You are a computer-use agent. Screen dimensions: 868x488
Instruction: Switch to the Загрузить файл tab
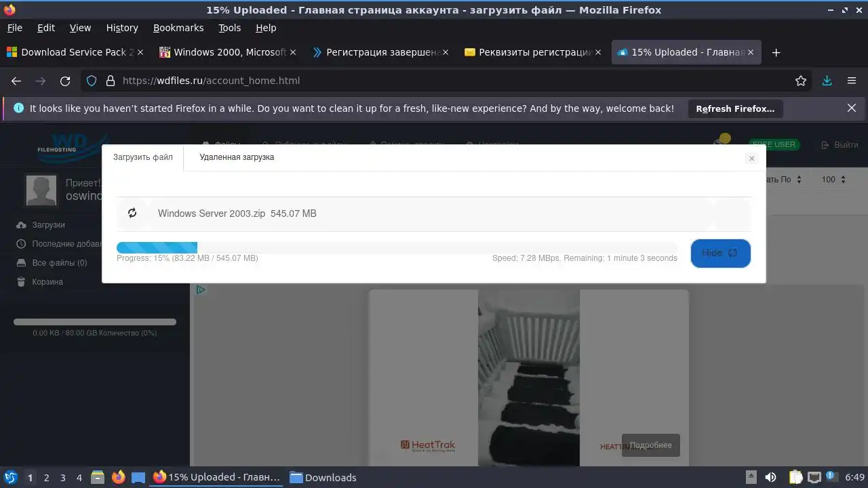pyautogui.click(x=143, y=157)
